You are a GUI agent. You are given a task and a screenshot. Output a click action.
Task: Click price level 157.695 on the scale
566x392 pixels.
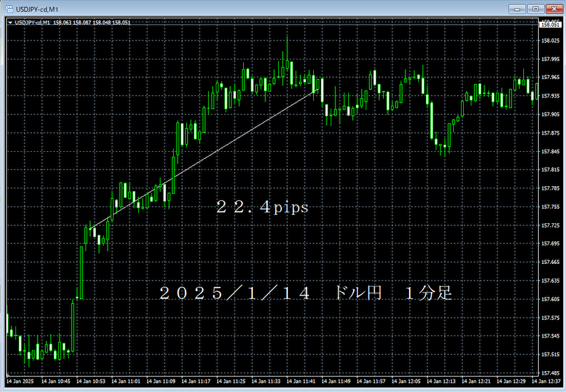pyautogui.click(x=550, y=244)
